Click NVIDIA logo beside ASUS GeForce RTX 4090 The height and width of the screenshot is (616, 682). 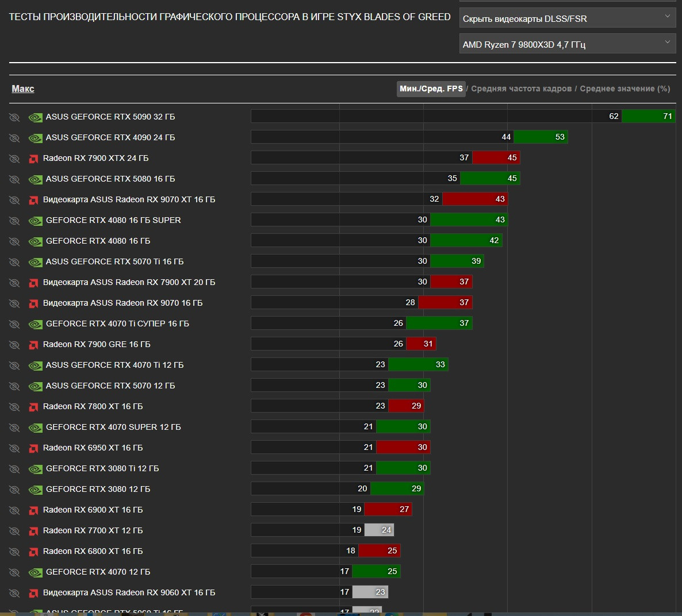tap(35, 138)
